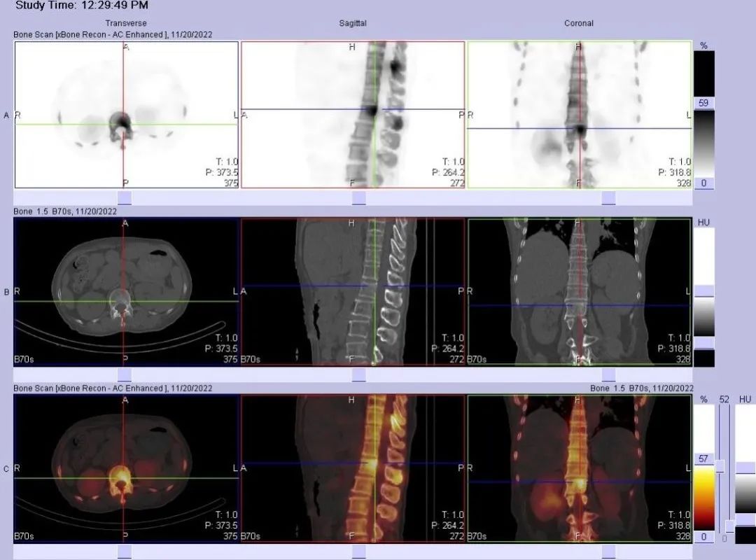Click the upper level value 59 on grayscale bar

click(704, 103)
